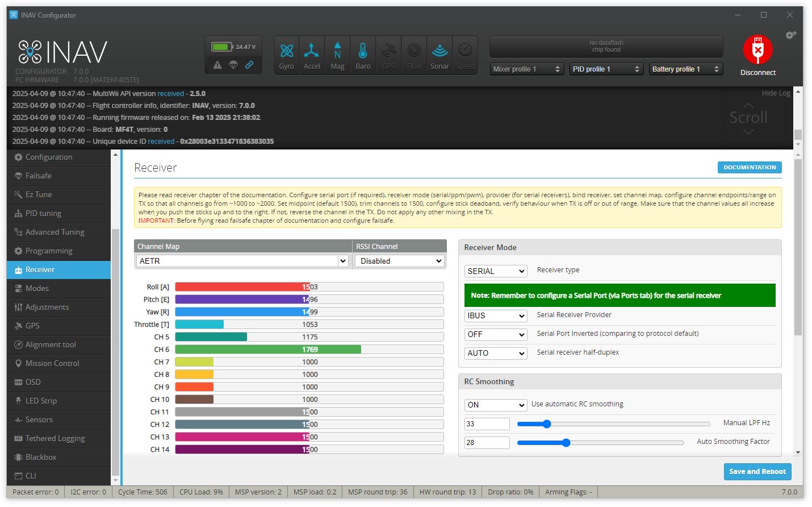Open the Serial Port Inverted dropdown
Screen dimensions: 812x507
point(496,334)
